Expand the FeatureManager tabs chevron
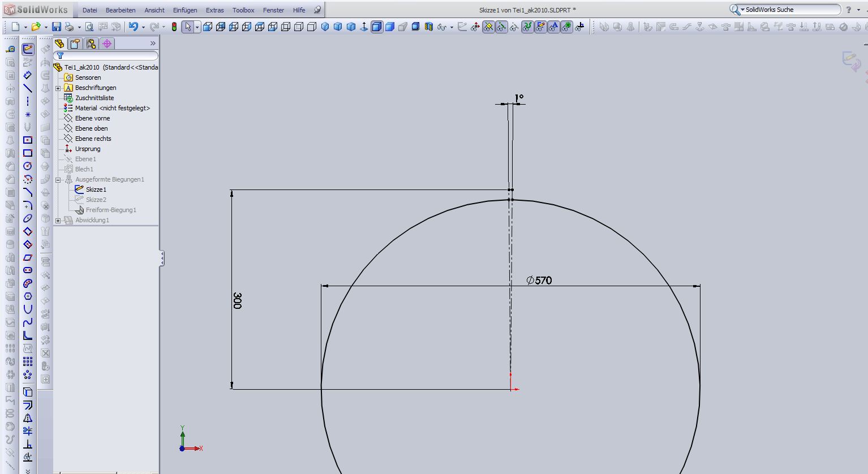This screenshot has width=868, height=474. 153,44
